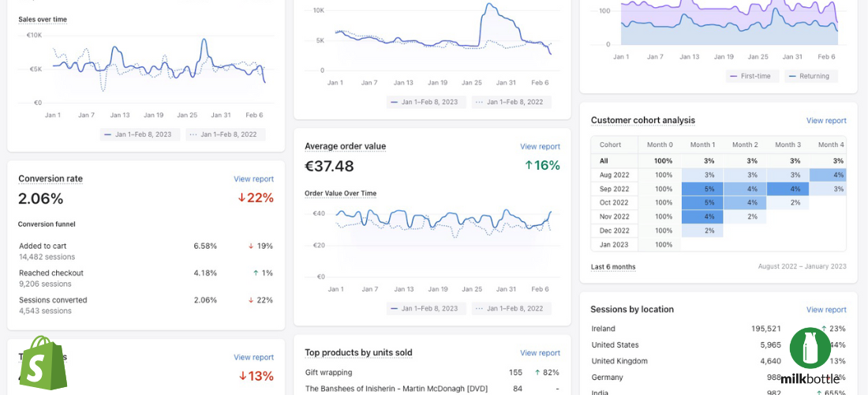Open View report for Conversion rate
868x395 pixels.
pos(253,179)
